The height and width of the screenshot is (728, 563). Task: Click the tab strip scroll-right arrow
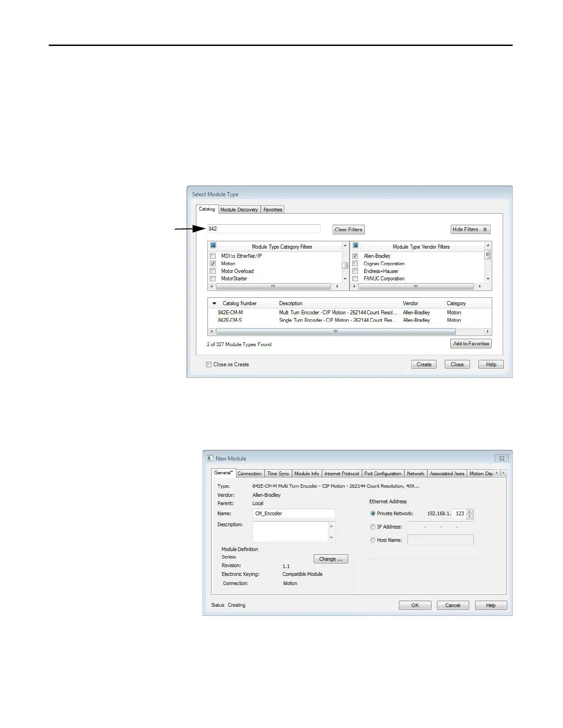[x=504, y=473]
